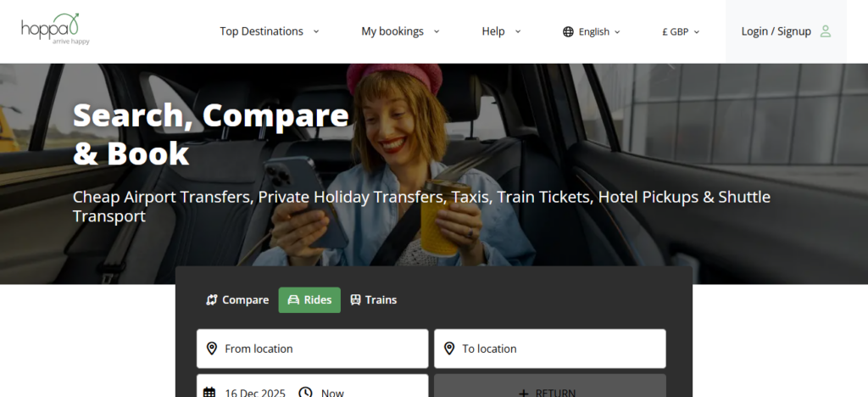Click the car icon in Rides tab

293,300
